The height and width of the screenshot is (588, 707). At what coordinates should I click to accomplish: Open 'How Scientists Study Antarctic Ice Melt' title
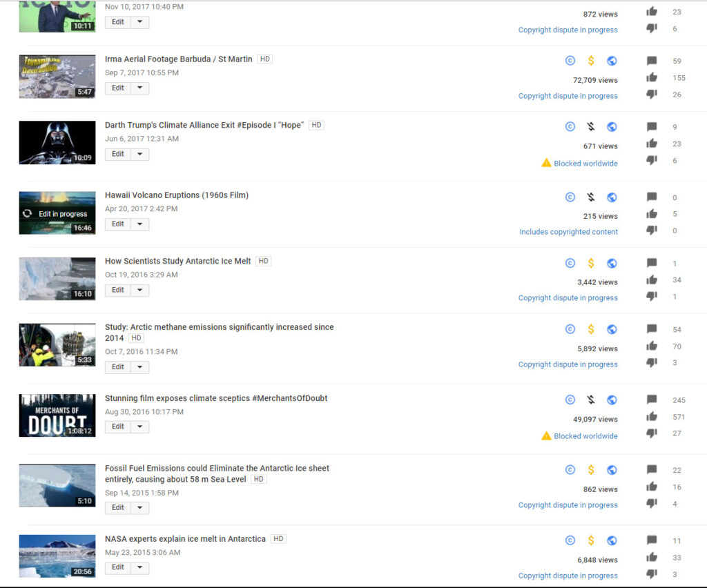tap(177, 261)
